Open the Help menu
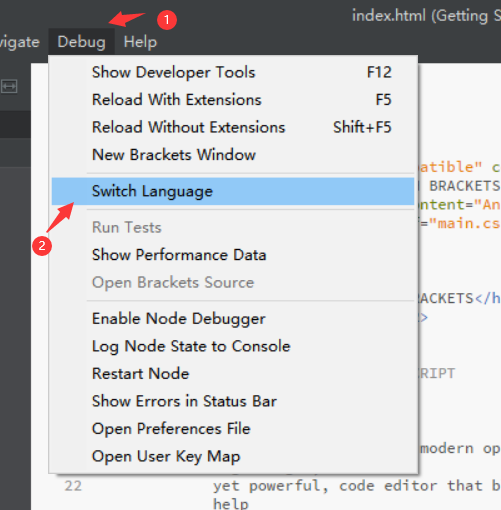 click(x=140, y=42)
